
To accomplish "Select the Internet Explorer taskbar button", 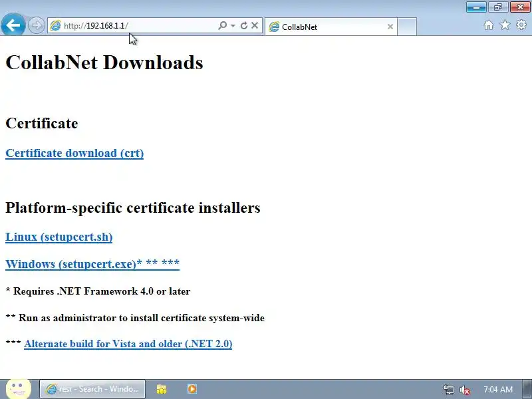I will (92, 389).
